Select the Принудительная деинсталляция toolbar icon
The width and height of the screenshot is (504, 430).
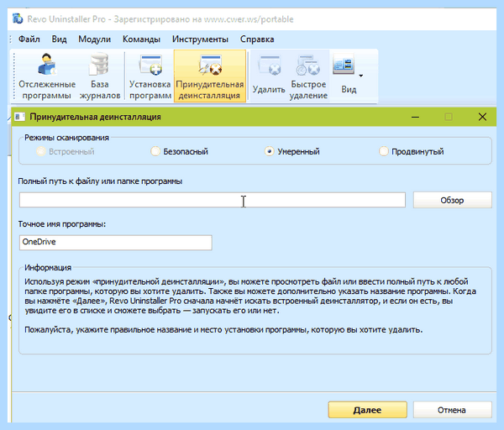[x=209, y=76]
